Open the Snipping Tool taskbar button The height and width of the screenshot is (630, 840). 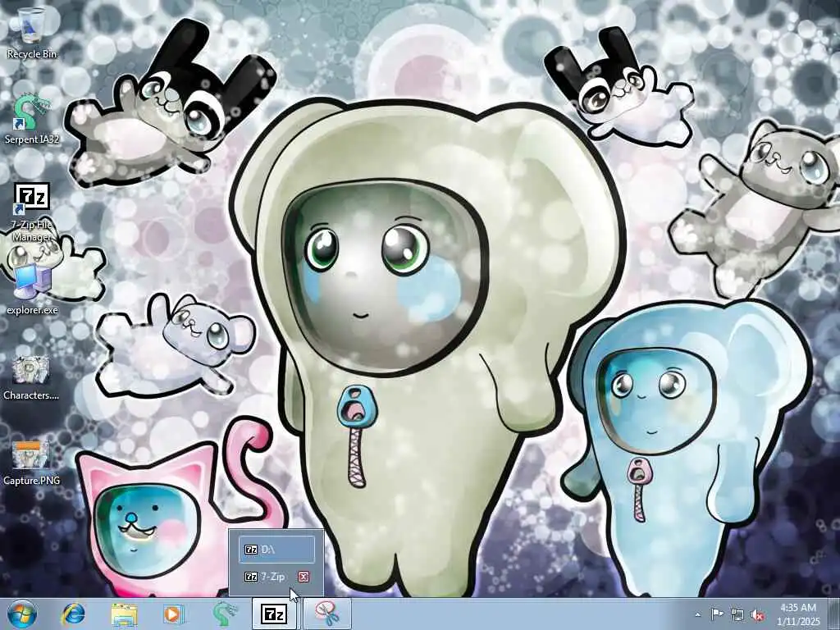click(x=326, y=614)
